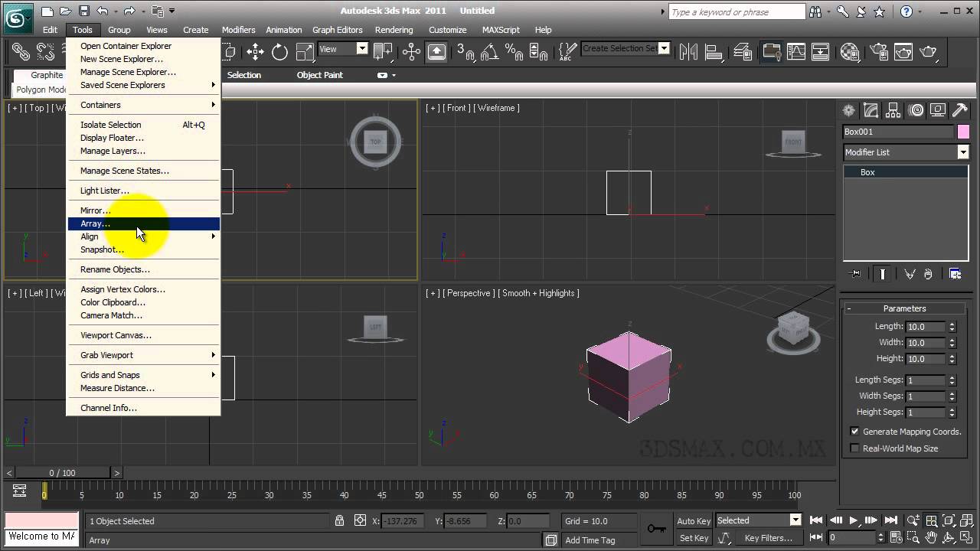Select Measure Distance... menu entry

coord(143,388)
